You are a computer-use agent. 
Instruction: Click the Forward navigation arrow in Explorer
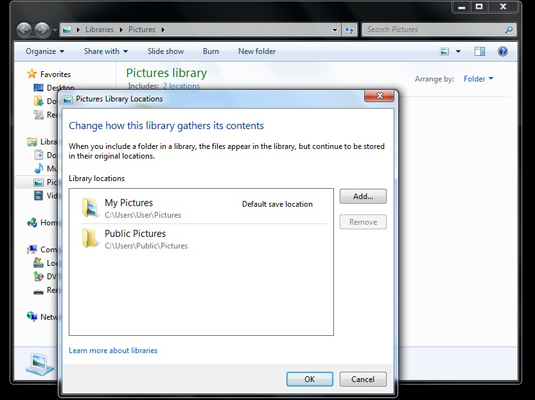pyautogui.click(x=42, y=30)
